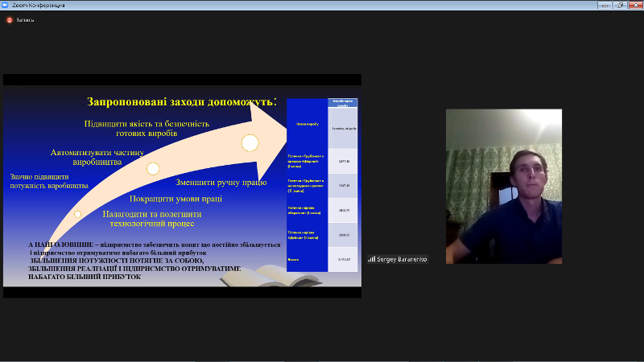
Task: Click the red recording indicator icon
Action: tap(10, 20)
